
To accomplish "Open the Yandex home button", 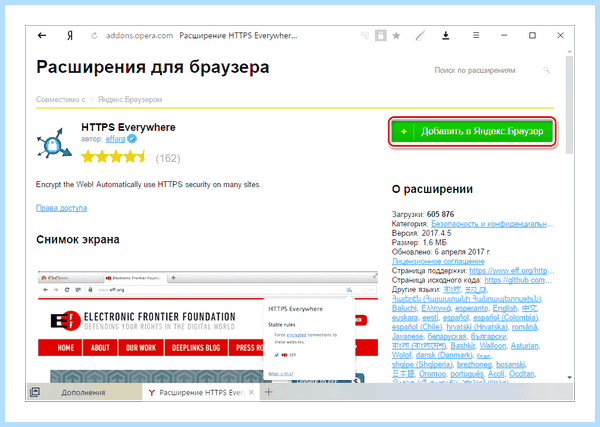I will pyautogui.click(x=70, y=36).
